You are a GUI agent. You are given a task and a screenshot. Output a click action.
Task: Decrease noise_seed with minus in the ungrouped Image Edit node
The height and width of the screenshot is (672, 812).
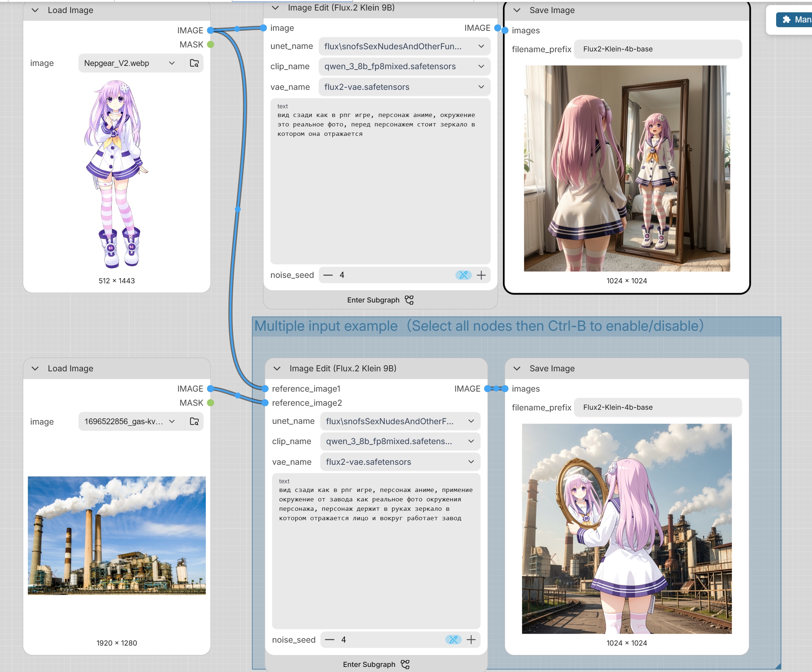[x=328, y=275]
